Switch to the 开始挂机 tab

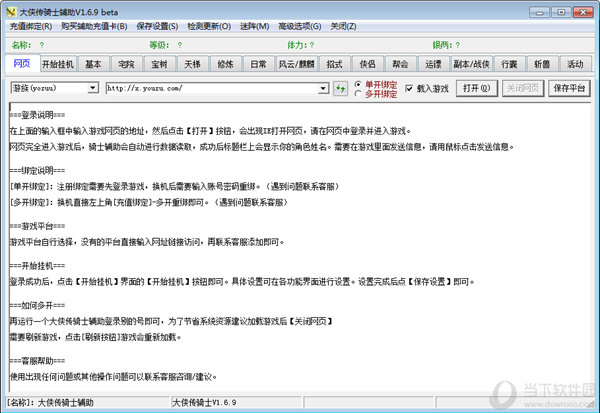[x=58, y=64]
